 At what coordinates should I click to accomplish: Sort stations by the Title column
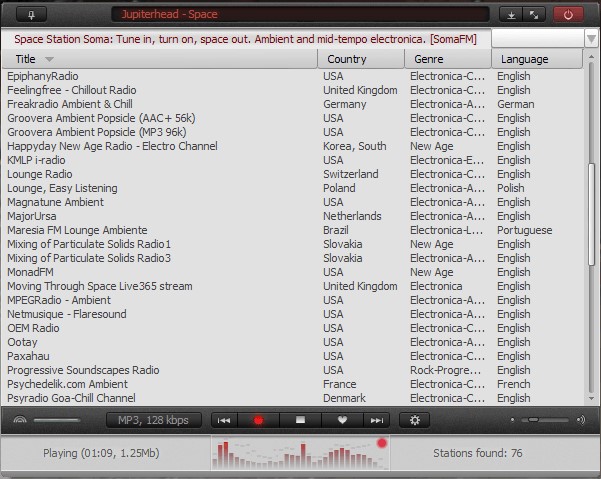coord(160,59)
